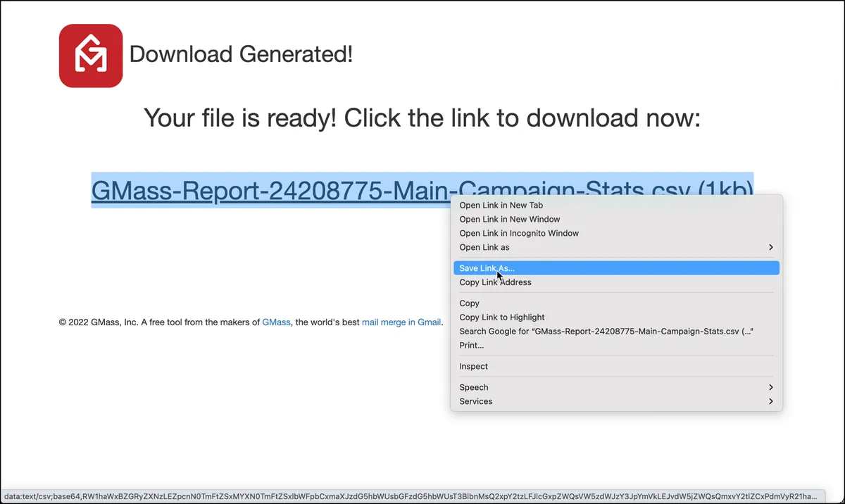Screen dimensions: 845x504
Task: Click the Speech submenu arrow chevron
Action: tap(771, 387)
